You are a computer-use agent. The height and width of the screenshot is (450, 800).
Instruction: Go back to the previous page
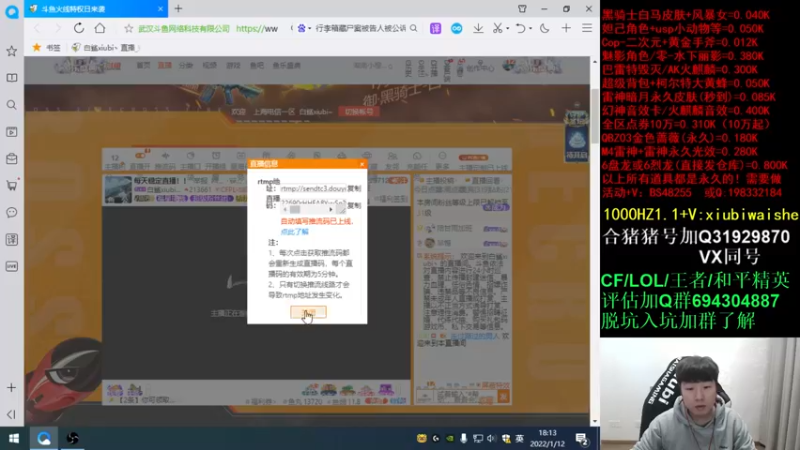[x=37, y=28]
